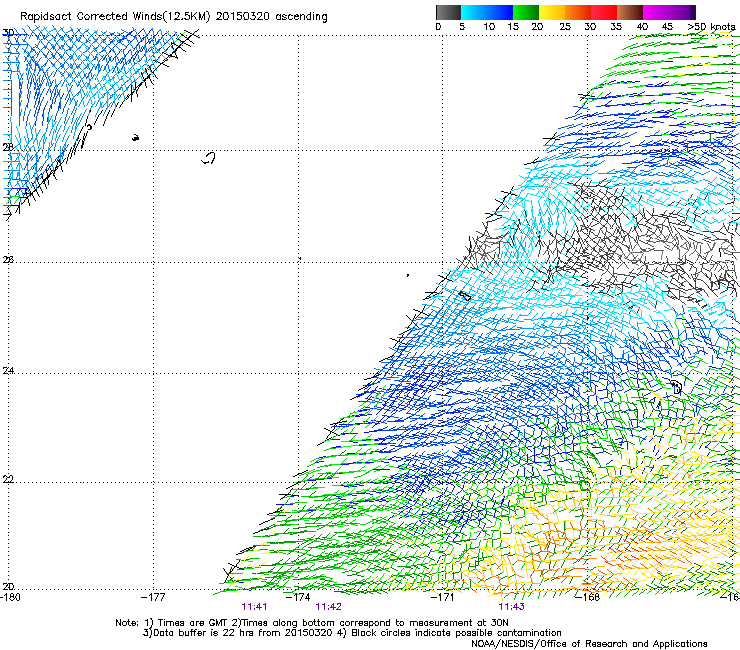Viewport: 740px width, 650px height.
Task: Click the 'Times are GMT' note line
Action: pos(312,623)
